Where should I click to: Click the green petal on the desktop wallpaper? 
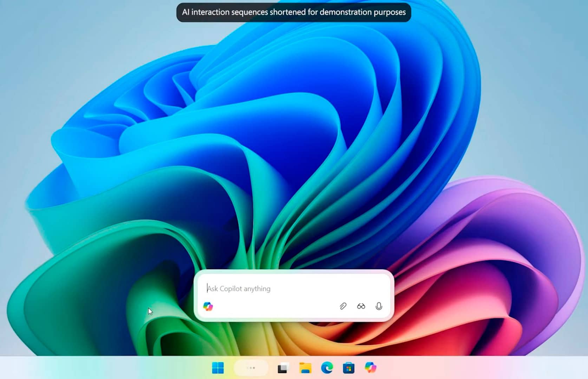(x=88, y=281)
